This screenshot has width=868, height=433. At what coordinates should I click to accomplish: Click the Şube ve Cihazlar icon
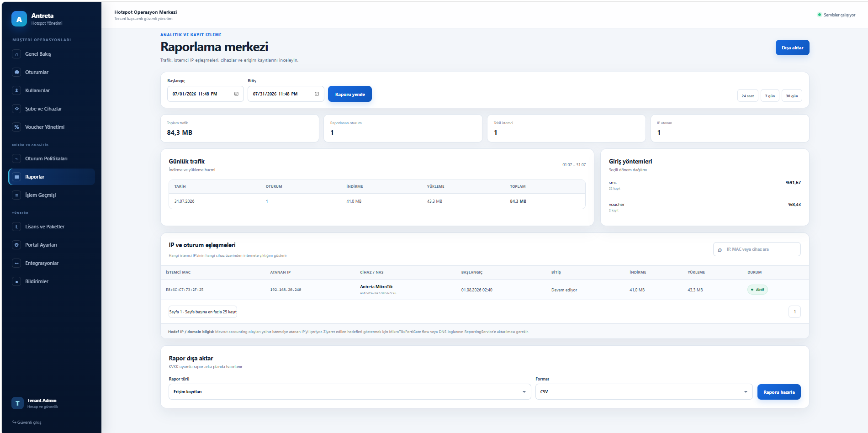coord(17,109)
